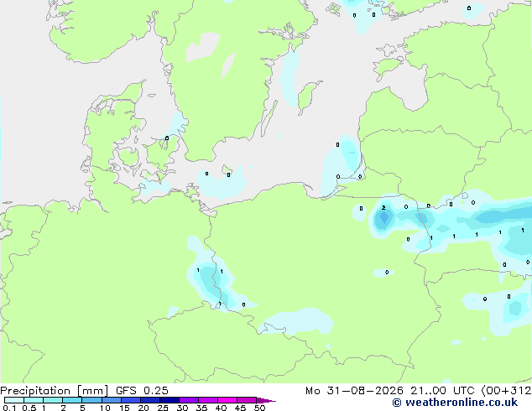Click the 25–30 mm dark blue swatch
The image size is (532, 411).
coord(169,400)
